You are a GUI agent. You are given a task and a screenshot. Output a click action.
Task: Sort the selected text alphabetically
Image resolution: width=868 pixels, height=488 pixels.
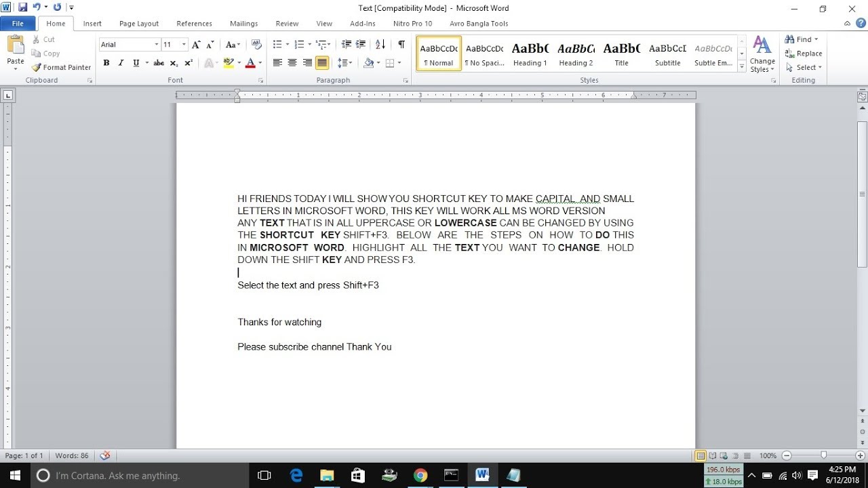(380, 45)
